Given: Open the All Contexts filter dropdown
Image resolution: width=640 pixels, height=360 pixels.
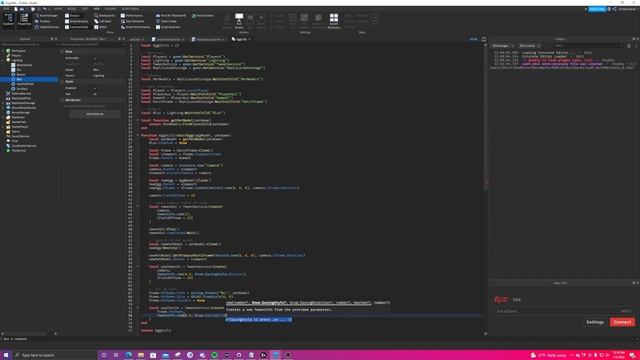Looking at the screenshot, I should pyautogui.click(x=529, y=46).
